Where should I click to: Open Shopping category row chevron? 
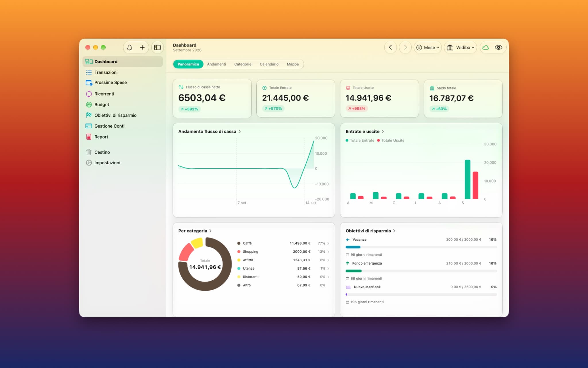[328, 252]
